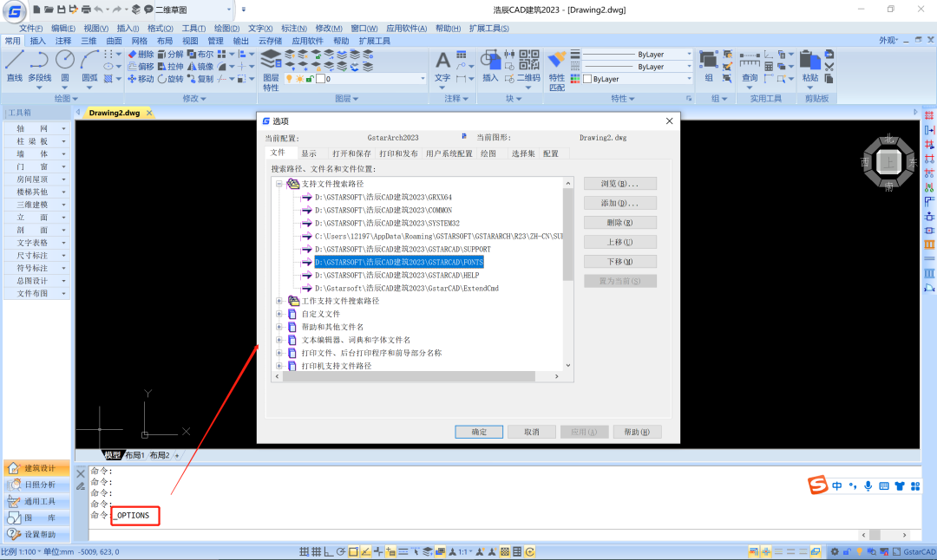Switch to the 打开和保存 tab
This screenshot has width=937, height=560.
(x=352, y=153)
